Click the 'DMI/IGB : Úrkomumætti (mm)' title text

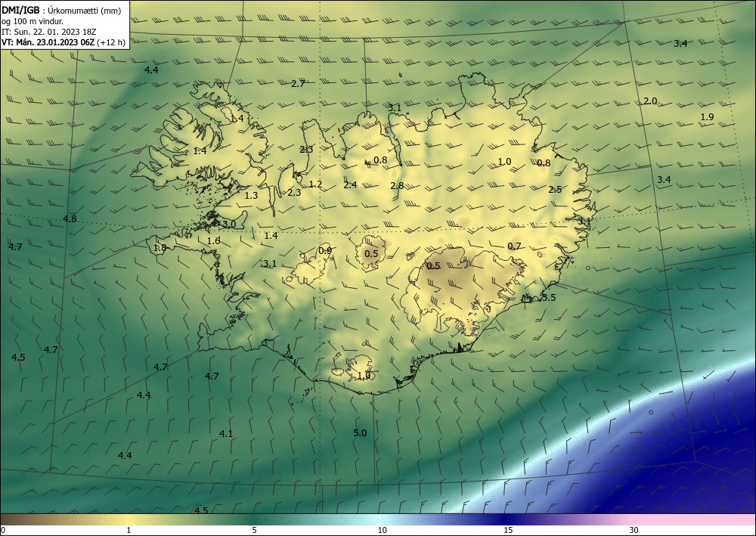[x=61, y=11]
